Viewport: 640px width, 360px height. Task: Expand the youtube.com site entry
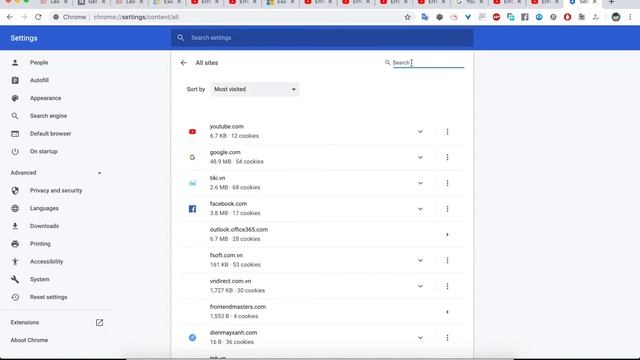pos(420,132)
